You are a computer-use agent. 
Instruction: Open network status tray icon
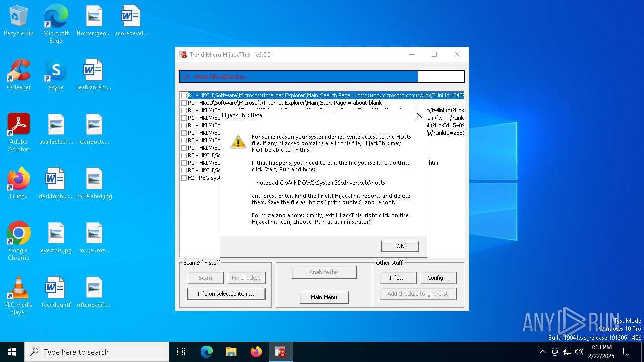pos(567,352)
